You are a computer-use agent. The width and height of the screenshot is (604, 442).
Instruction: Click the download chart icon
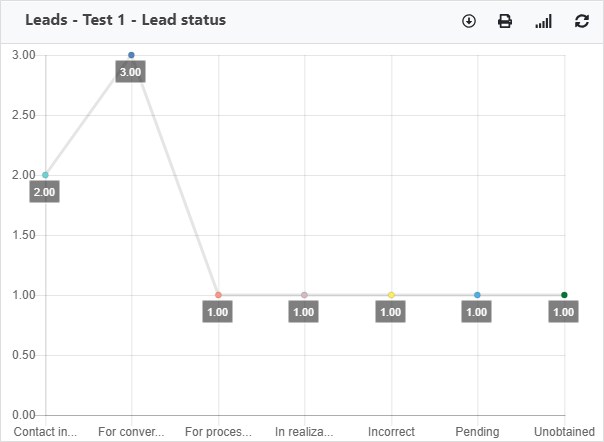[469, 21]
